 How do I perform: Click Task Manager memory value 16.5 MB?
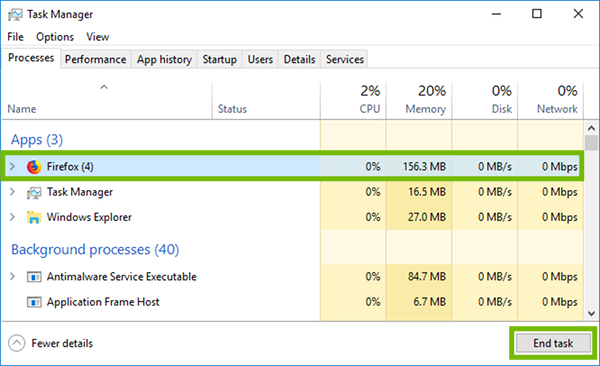tap(427, 191)
